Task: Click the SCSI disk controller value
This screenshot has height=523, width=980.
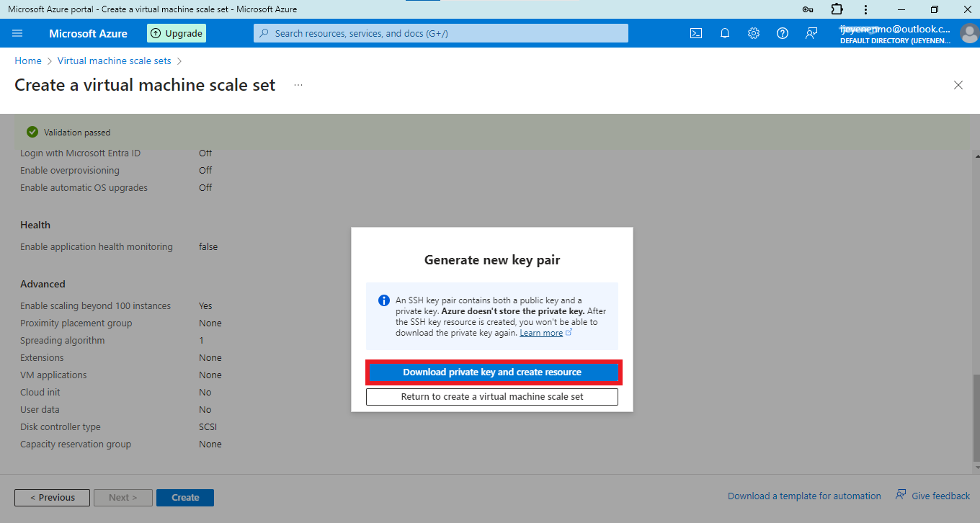Action: tap(208, 427)
